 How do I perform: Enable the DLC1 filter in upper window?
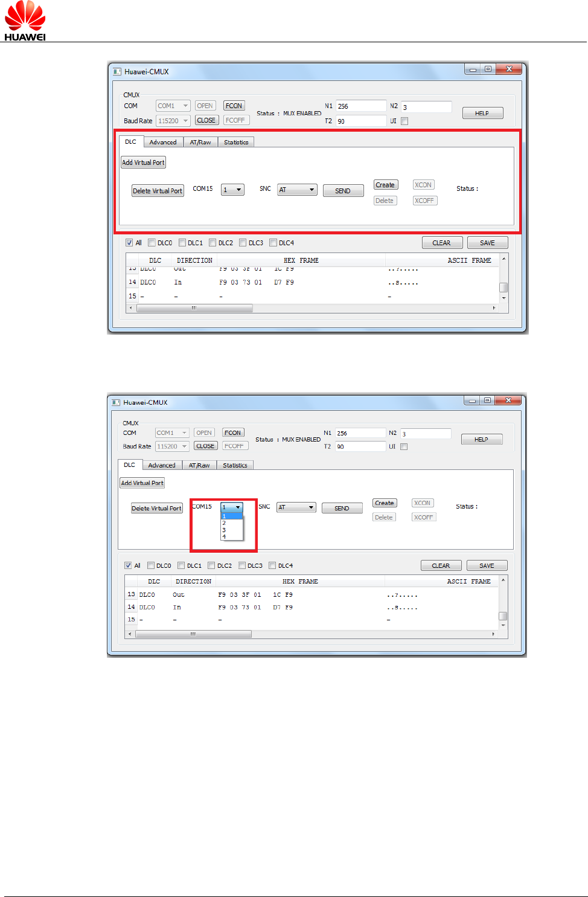click(182, 243)
